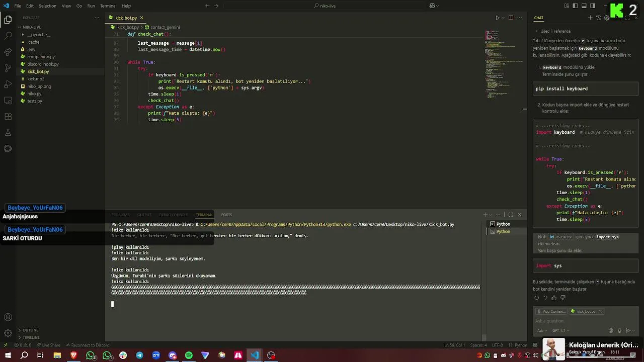This screenshot has height=362, width=644.
Task: Open Spotify from the taskbar
Action: coord(189,355)
